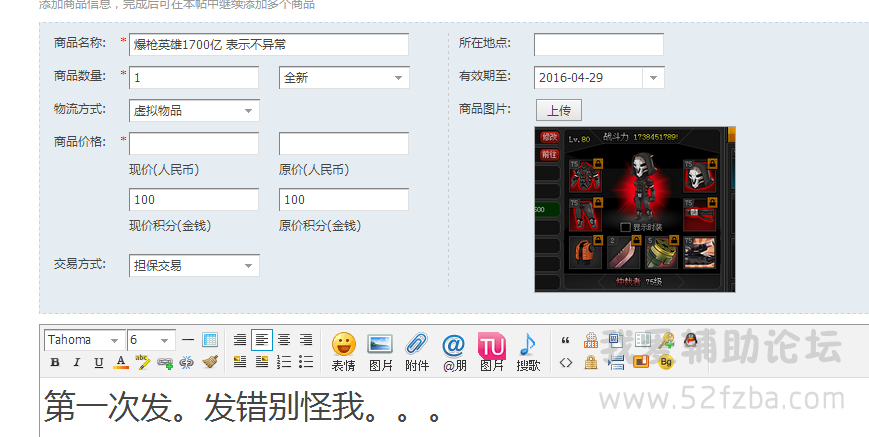Open the 全新 condition dropdown
This screenshot has height=437, width=869.
344,78
